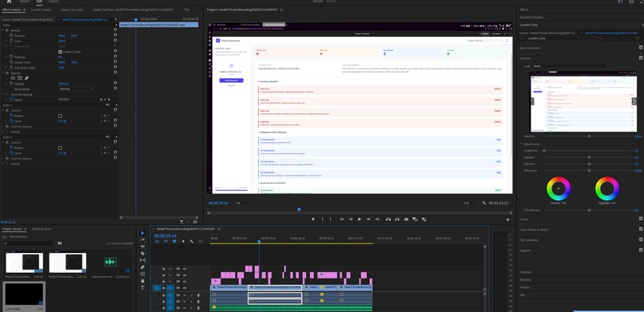
Task: Open Timeline display settings wrench
Action: coord(192,242)
